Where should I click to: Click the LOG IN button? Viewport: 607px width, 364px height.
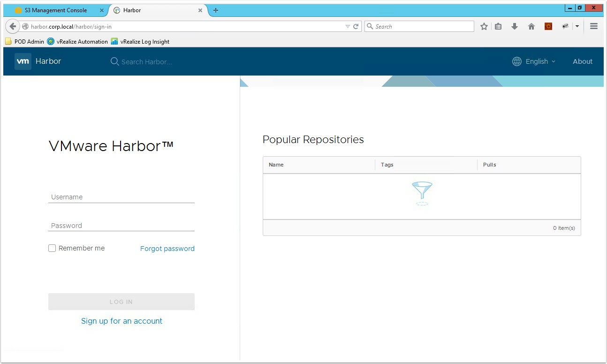coord(121,302)
